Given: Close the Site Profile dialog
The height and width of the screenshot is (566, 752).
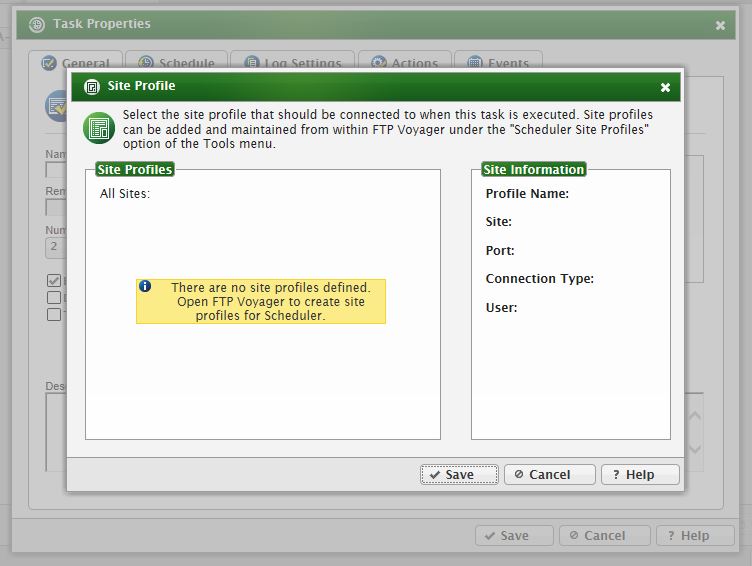Looking at the screenshot, I should (665, 87).
